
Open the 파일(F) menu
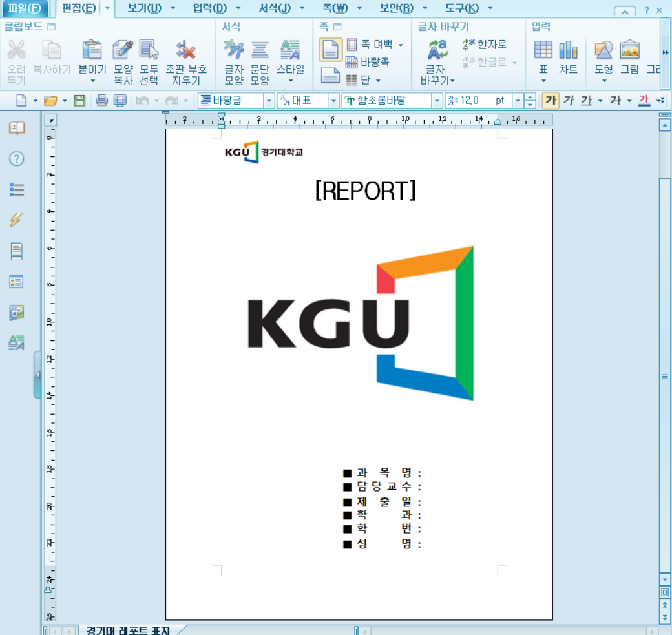click(x=25, y=8)
